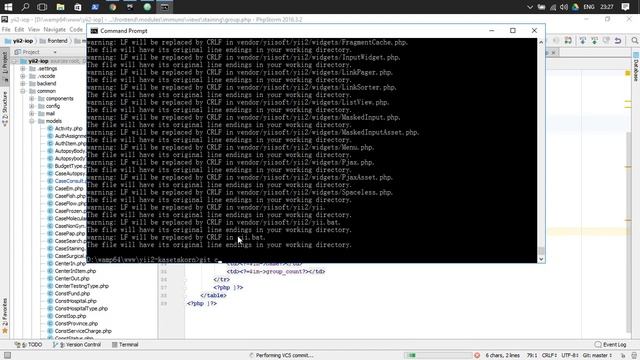Switch to Chrome in the taskbar
Viewport: 640px width, 360px height.
tap(113, 7)
